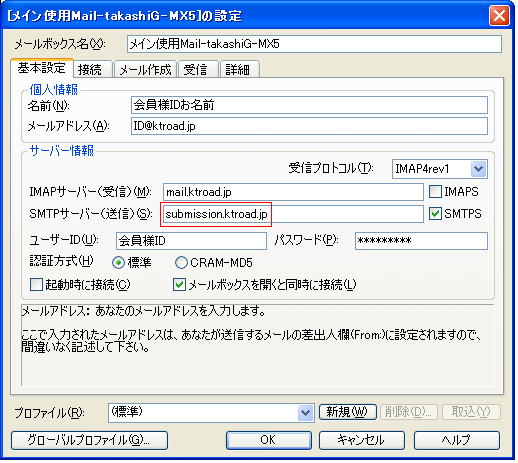Toggle メールボックスを開くと同時に接続 checkbox
Viewport: 518px width, 463px height.
click(179, 285)
